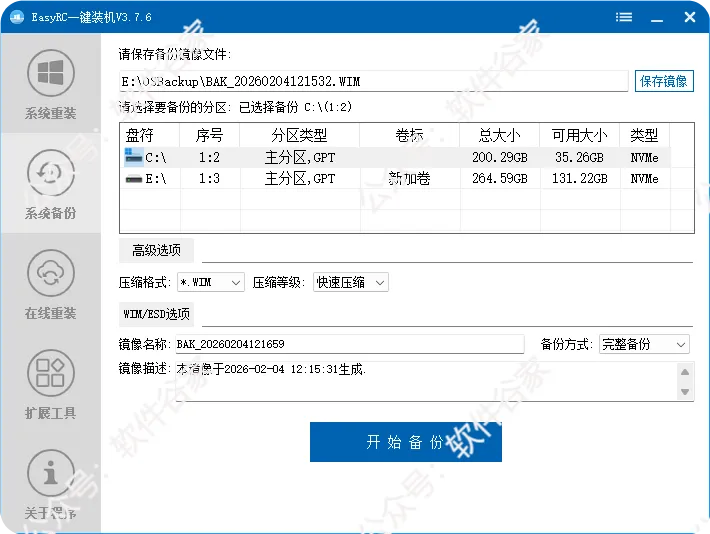
Task: Click the 200.29GB total size cell
Action: [500, 157]
